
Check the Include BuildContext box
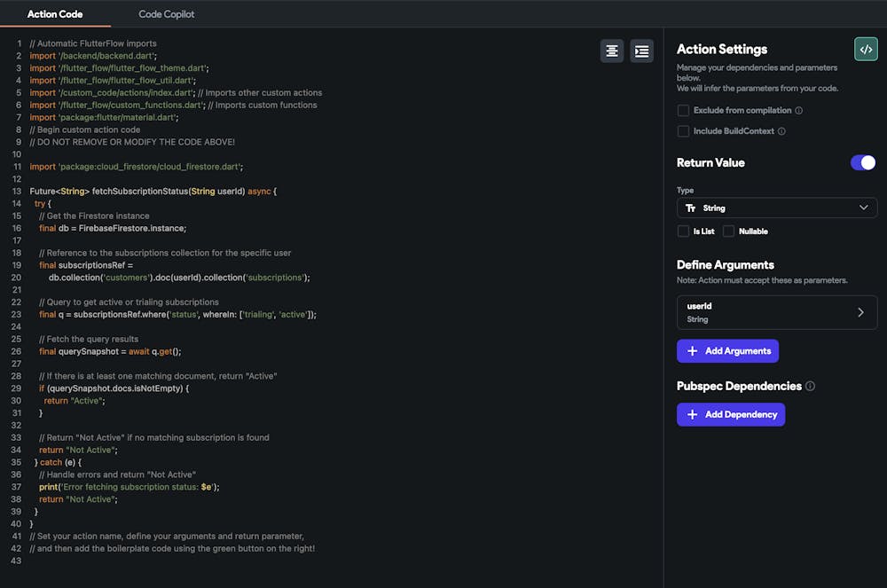coord(683,131)
